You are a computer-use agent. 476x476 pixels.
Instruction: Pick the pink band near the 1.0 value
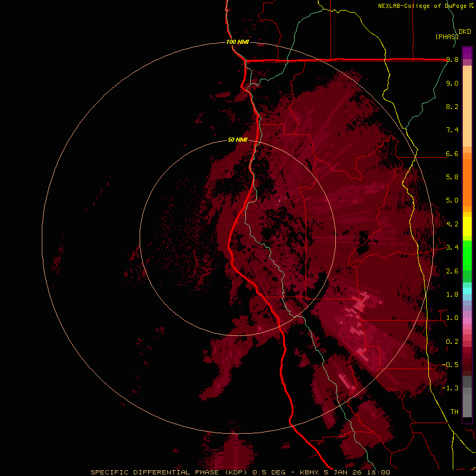(467, 321)
